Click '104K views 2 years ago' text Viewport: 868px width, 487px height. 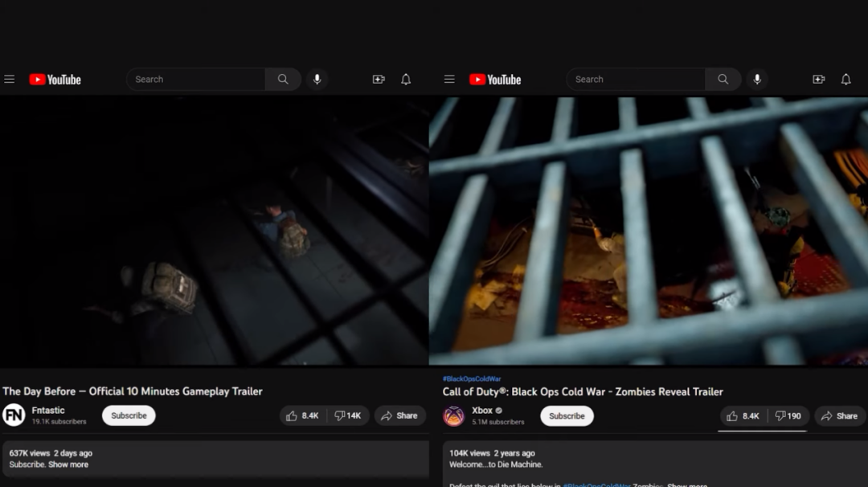point(492,453)
